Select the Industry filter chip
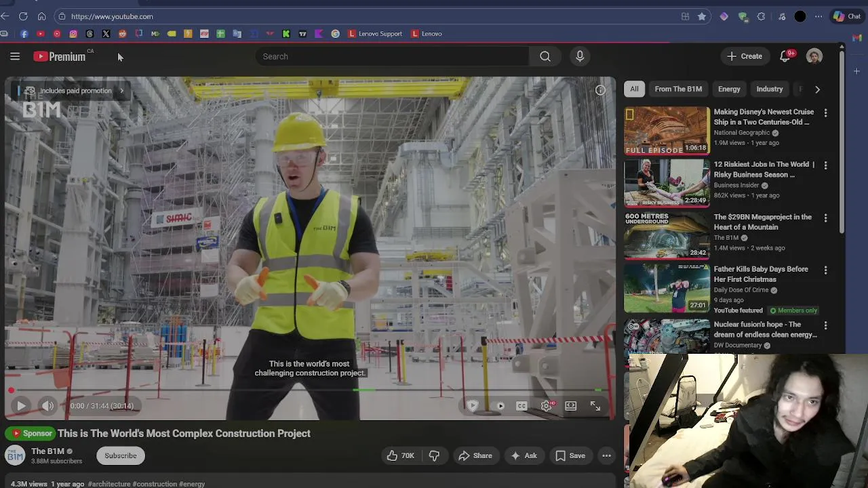 (x=770, y=89)
